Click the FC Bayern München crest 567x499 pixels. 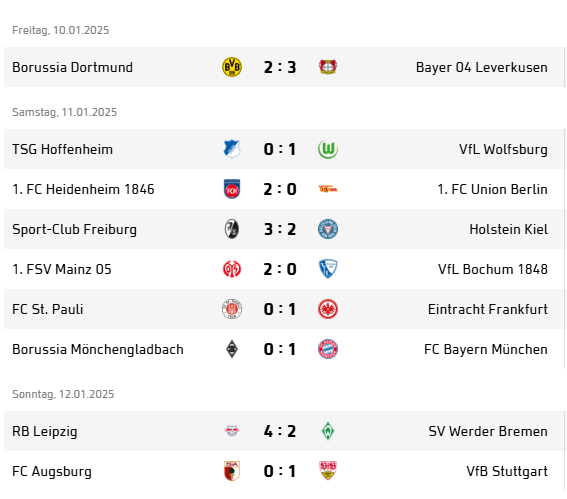coord(328,349)
